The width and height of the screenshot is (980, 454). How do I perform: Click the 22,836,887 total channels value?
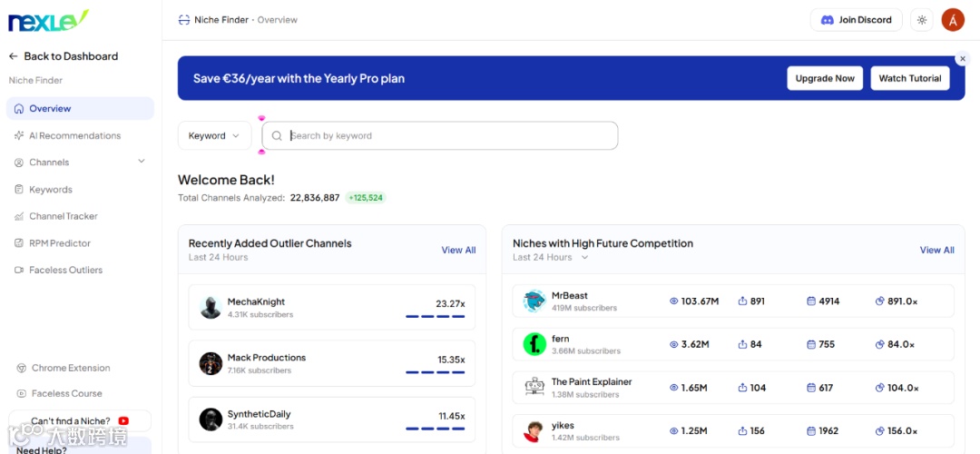coord(315,198)
